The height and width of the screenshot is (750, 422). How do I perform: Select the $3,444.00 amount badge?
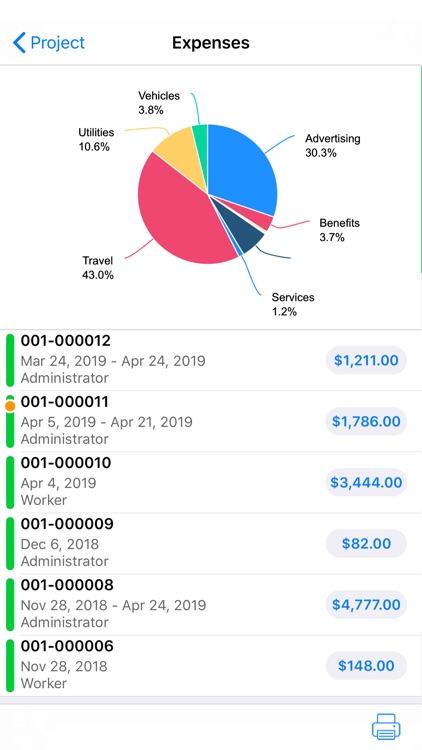pos(366,482)
